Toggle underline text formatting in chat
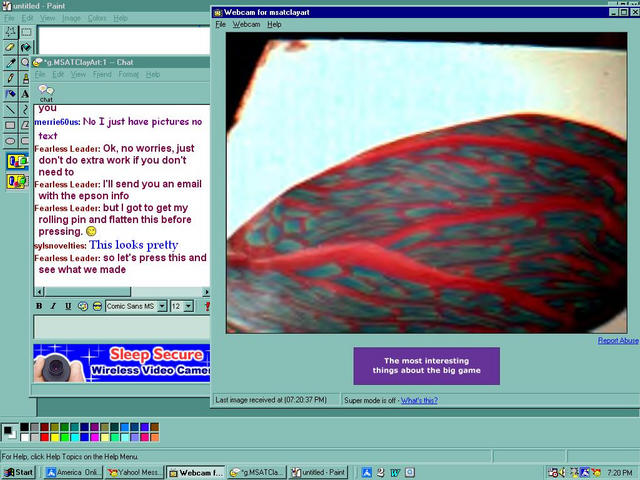Image resolution: width=640 pixels, height=480 pixels. tap(68, 306)
